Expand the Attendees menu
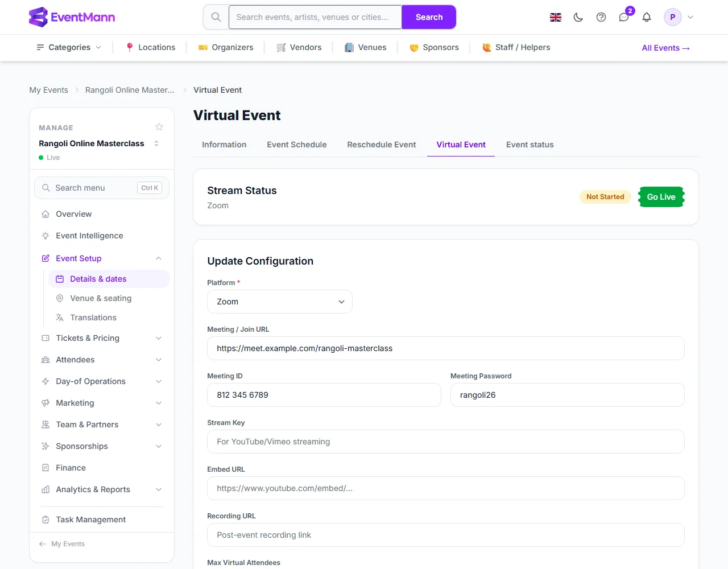The height and width of the screenshot is (569, 728). click(102, 360)
